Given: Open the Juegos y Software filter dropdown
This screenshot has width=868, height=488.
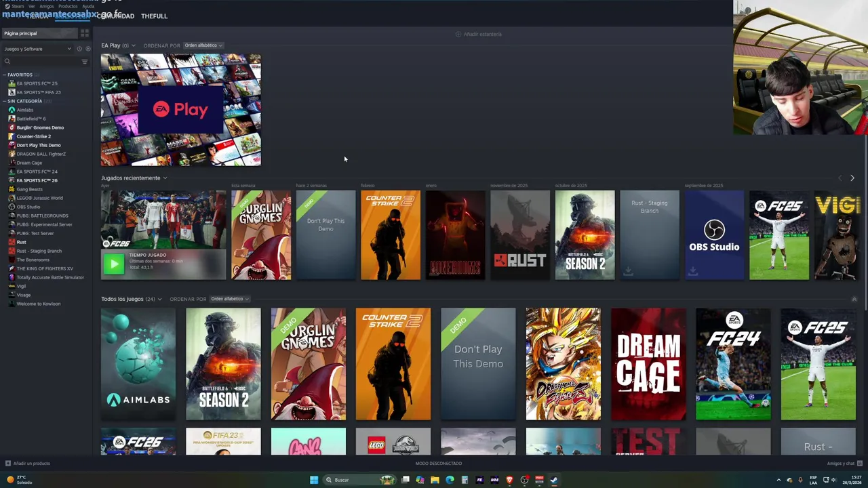Looking at the screenshot, I should pyautogui.click(x=37, y=49).
